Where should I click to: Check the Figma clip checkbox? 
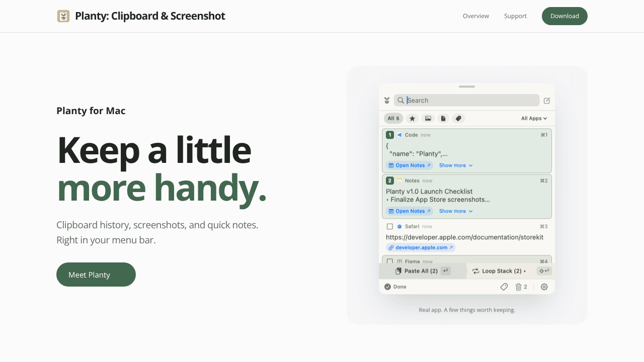(x=390, y=261)
